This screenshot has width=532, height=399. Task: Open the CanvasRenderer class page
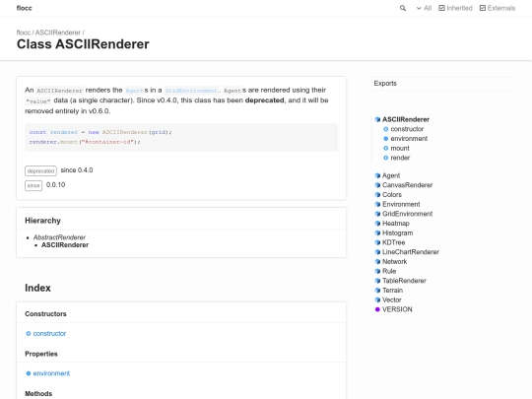408,185
